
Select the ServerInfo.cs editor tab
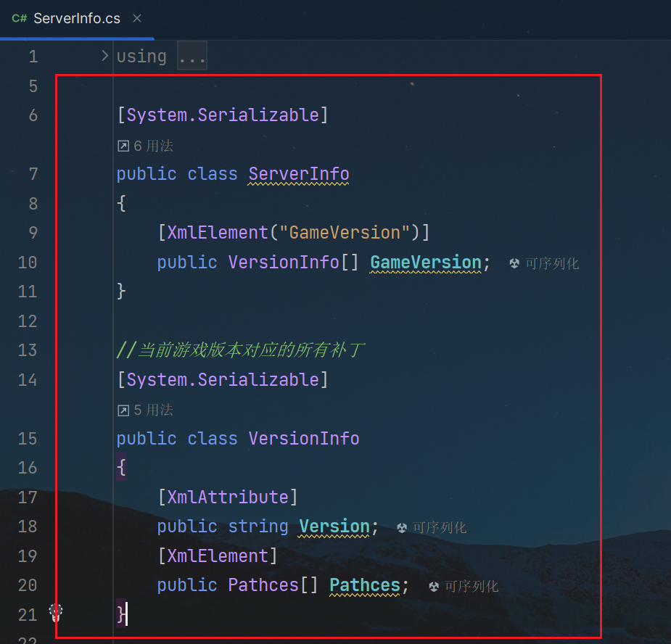tap(77, 20)
